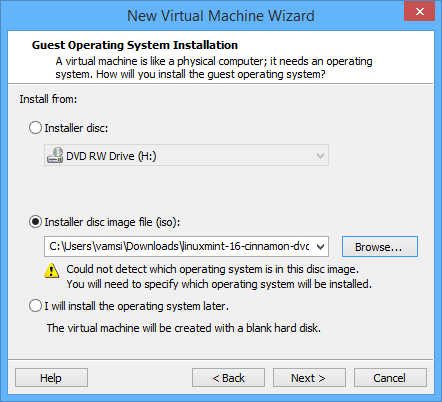Click the New Virtual Machine Wizard title bar
Viewport: 442px width, 402px height.
tap(221, 16)
